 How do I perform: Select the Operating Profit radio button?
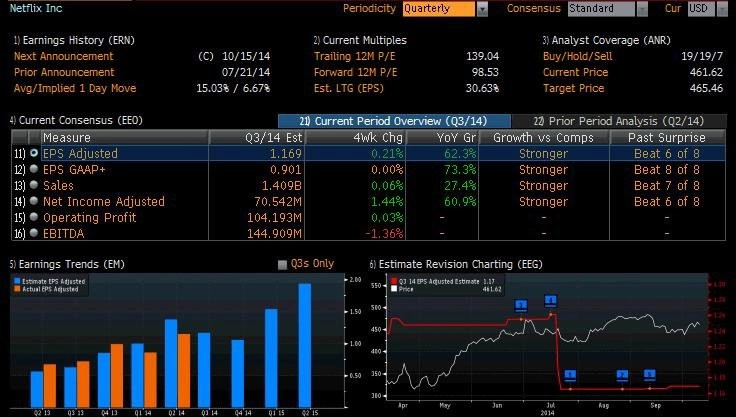34,217
